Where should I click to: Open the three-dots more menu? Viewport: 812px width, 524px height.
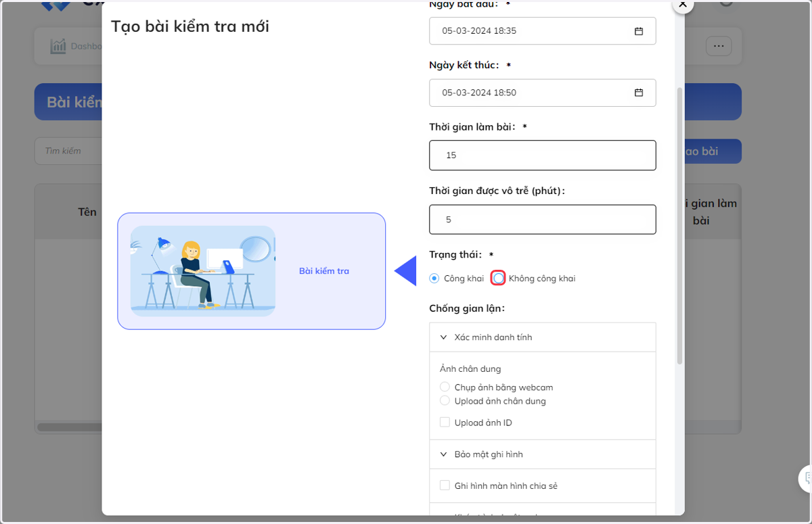719,46
